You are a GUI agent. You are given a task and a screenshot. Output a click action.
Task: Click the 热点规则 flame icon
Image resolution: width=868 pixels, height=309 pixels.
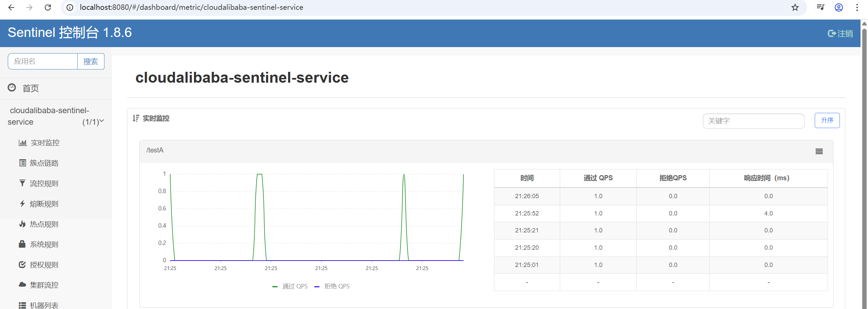[22, 224]
